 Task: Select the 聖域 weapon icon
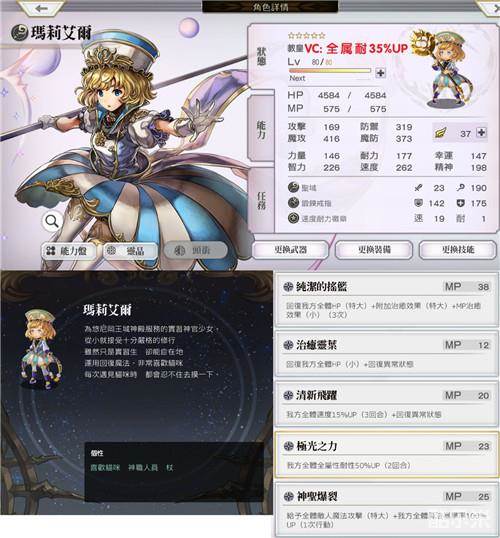[293, 187]
